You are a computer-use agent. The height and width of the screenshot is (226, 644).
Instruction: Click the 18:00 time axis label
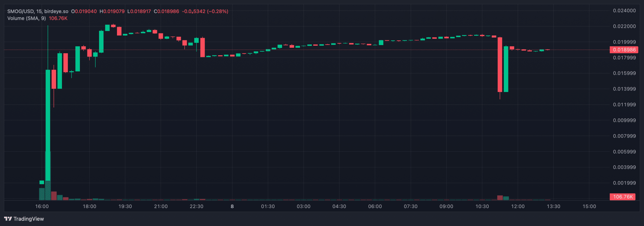coord(89,206)
